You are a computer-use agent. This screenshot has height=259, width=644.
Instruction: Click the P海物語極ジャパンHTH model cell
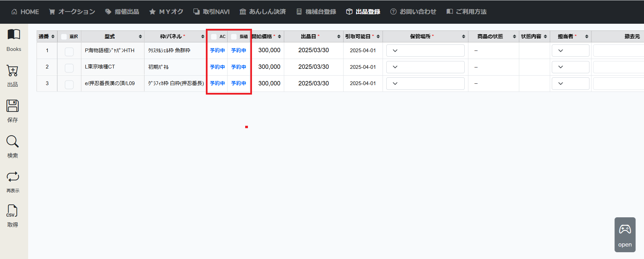110,50
